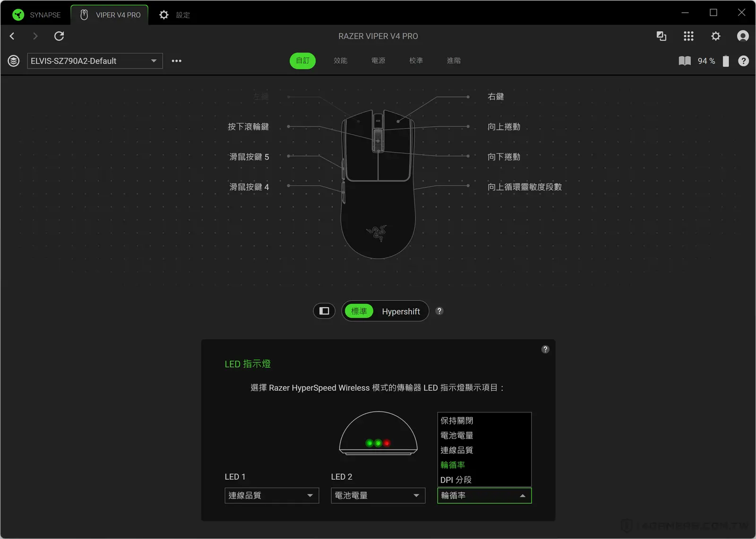Click the profile layers icon
The image size is (756, 539).
click(14, 61)
